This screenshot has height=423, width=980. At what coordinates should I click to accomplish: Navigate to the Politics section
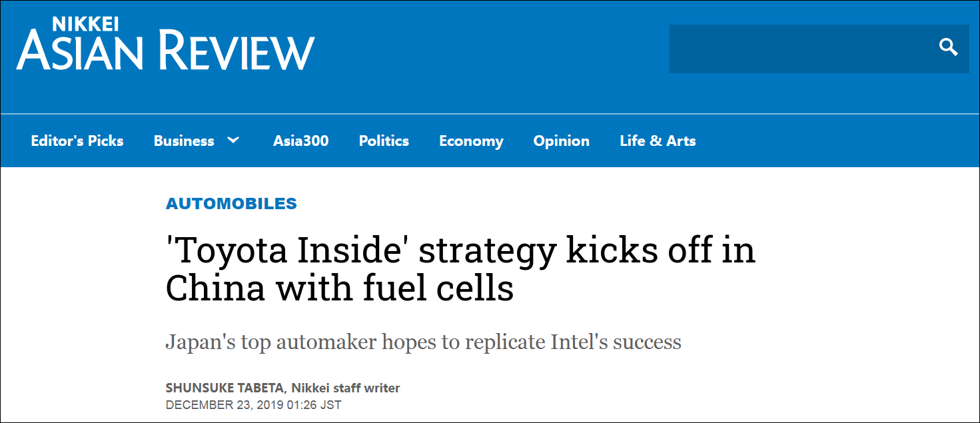point(384,141)
